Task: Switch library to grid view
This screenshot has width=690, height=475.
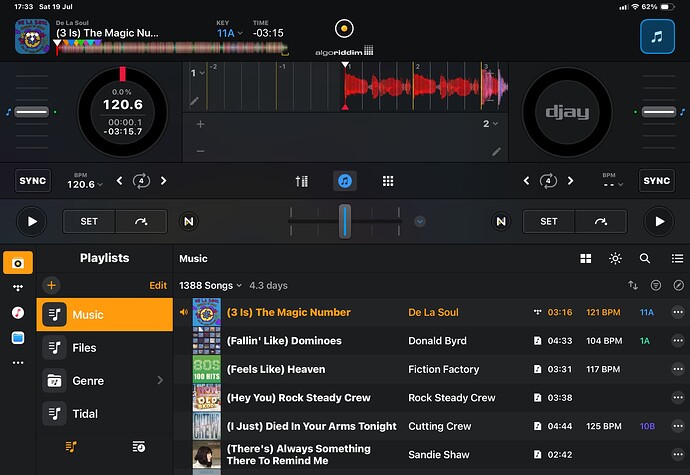Action: click(x=586, y=258)
